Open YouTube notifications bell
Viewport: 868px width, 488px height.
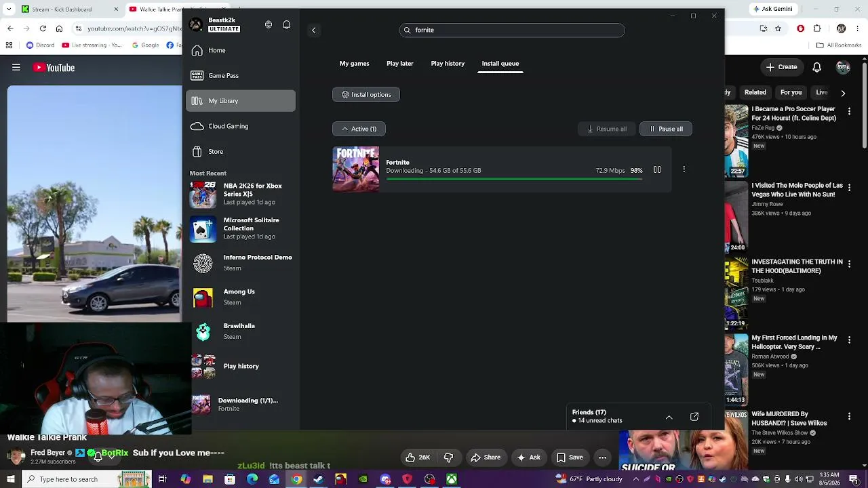tap(817, 67)
